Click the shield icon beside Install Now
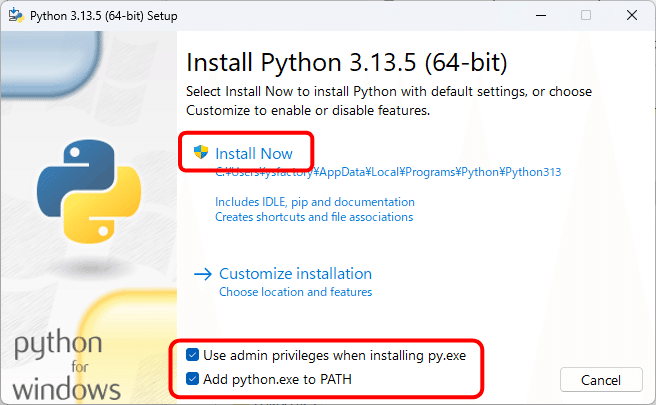Screen dimensions: 656x405 pyautogui.click(x=201, y=153)
